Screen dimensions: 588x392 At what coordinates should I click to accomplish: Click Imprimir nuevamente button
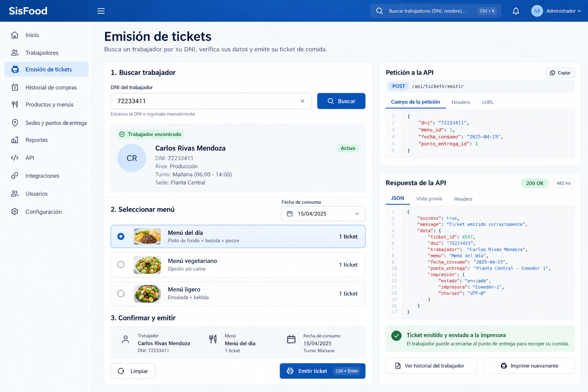(529, 366)
